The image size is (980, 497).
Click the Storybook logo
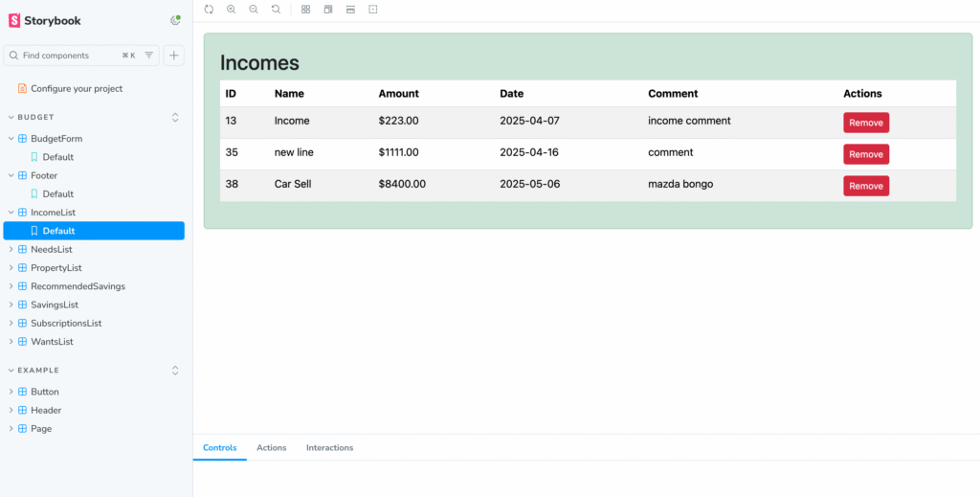(45, 20)
